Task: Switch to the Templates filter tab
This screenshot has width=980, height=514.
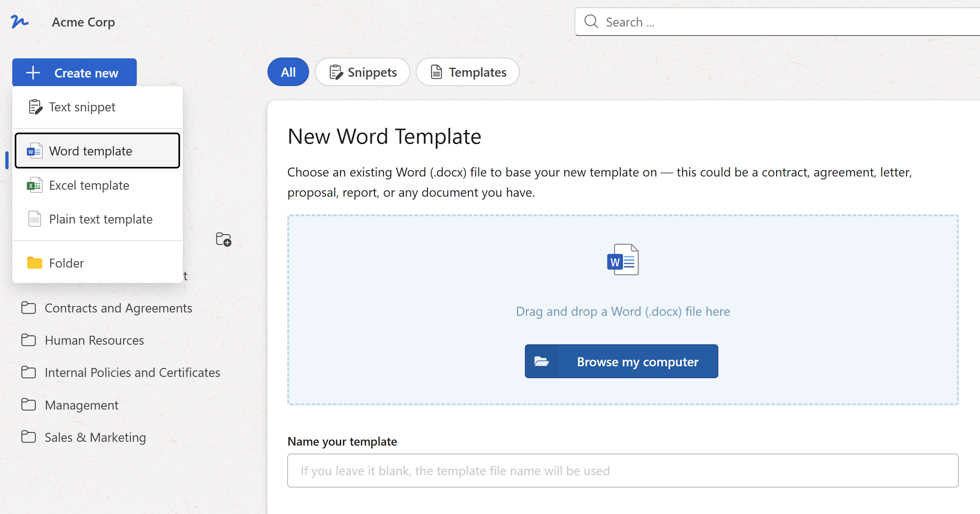Action: [468, 72]
